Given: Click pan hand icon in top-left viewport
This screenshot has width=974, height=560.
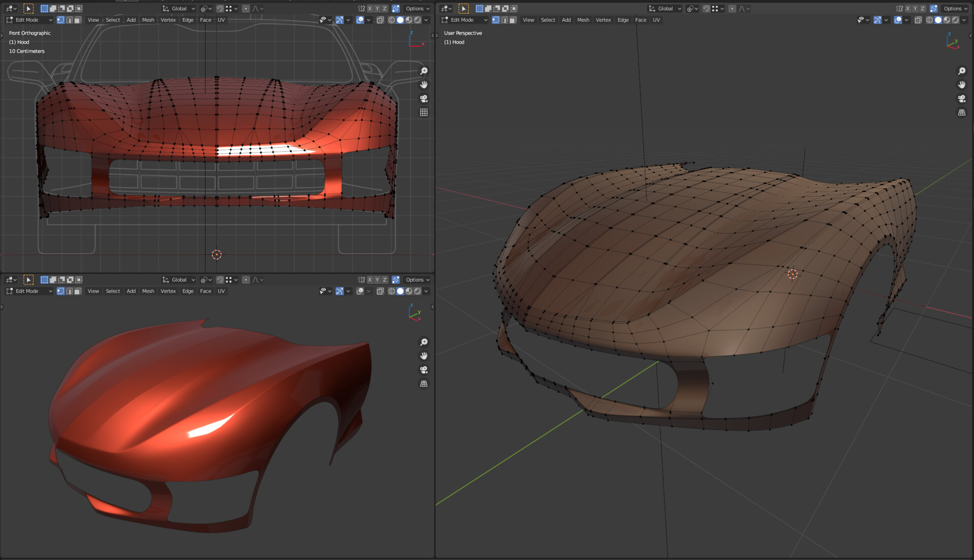Looking at the screenshot, I should pyautogui.click(x=424, y=85).
